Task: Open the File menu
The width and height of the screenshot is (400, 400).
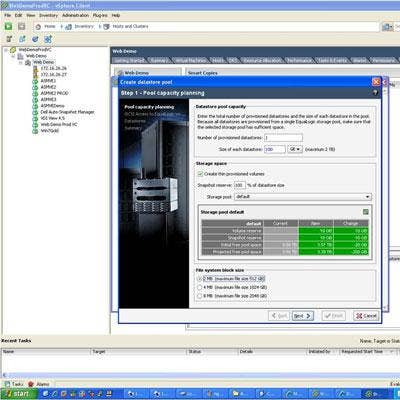Action: click(7, 15)
